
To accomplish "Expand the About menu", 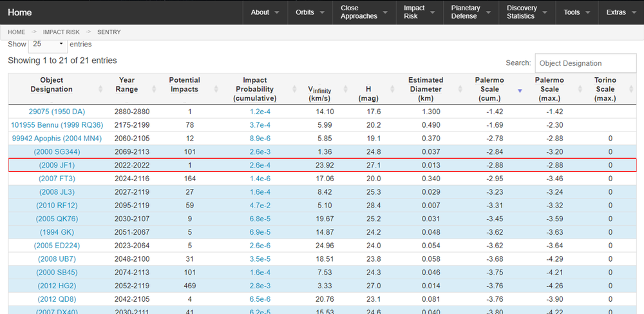I will (265, 12).
